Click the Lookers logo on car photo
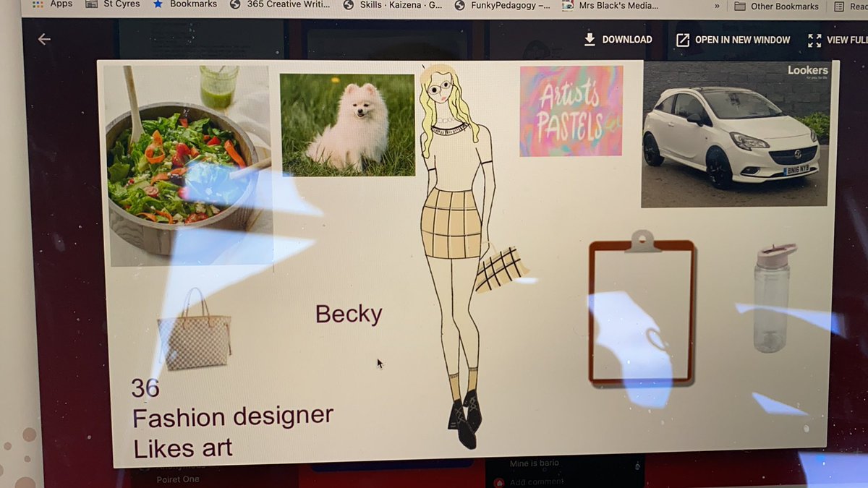868x488 pixels. point(807,71)
